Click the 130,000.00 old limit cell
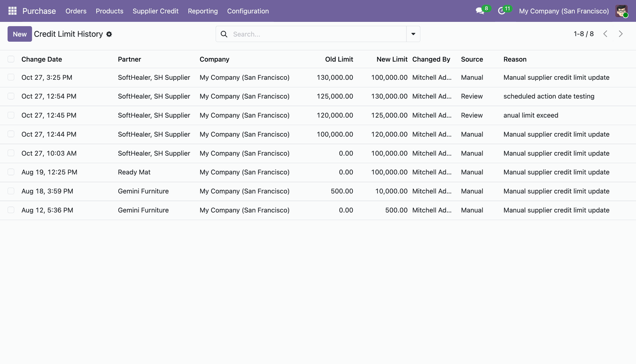This screenshot has width=636, height=364. click(x=335, y=77)
